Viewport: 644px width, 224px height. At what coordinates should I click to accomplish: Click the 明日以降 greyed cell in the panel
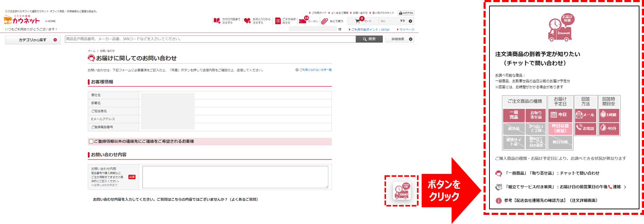(x=560, y=142)
